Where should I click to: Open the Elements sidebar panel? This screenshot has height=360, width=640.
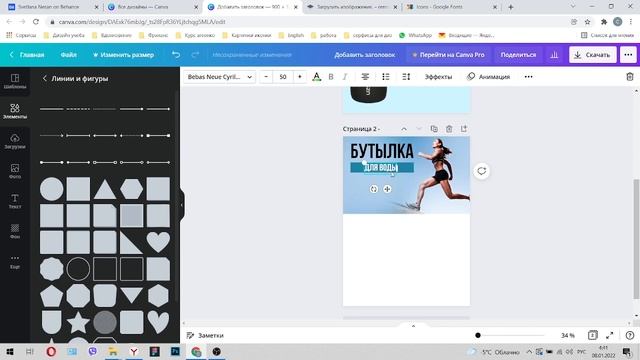point(15,111)
